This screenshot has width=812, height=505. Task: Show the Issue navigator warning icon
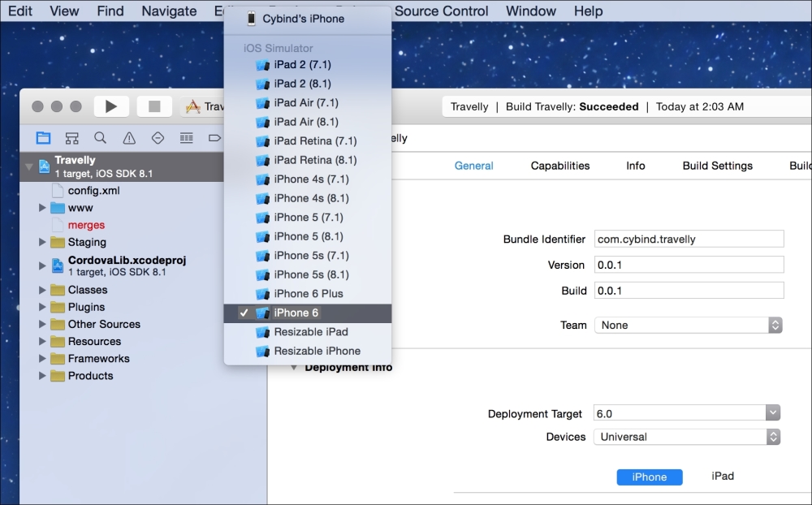(128, 137)
